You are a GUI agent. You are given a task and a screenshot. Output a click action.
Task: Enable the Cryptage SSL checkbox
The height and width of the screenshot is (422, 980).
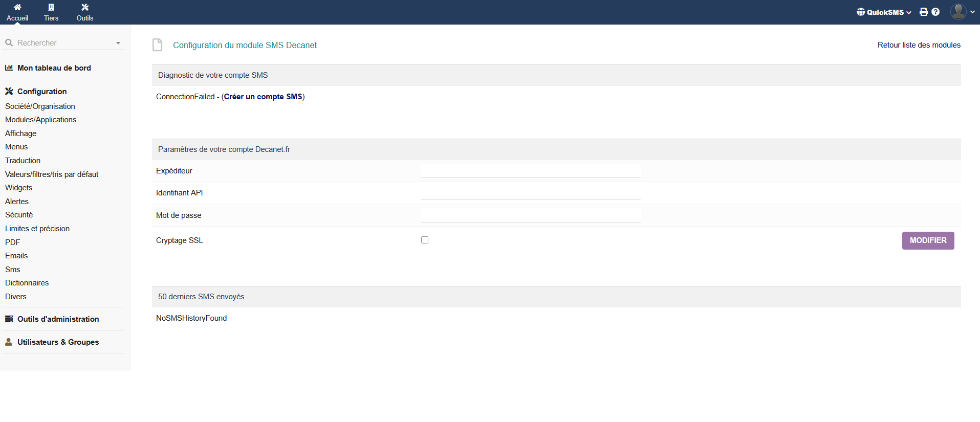click(425, 240)
